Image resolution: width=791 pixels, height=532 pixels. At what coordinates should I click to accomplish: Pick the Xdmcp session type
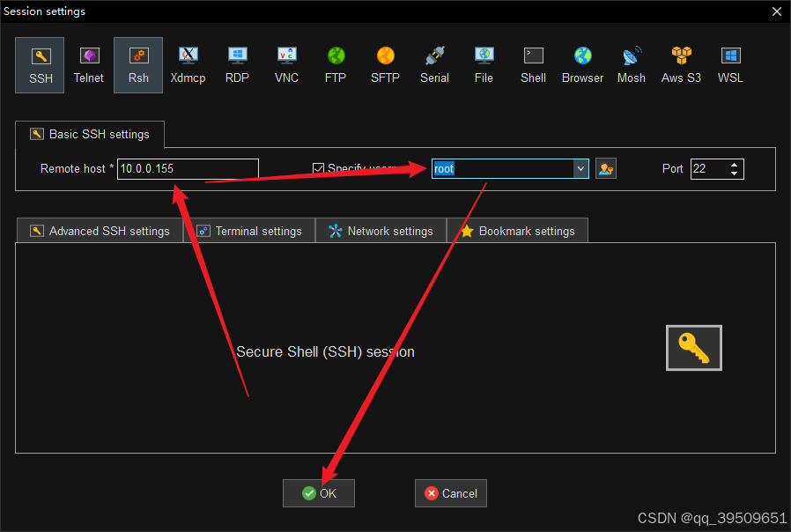[x=188, y=65]
